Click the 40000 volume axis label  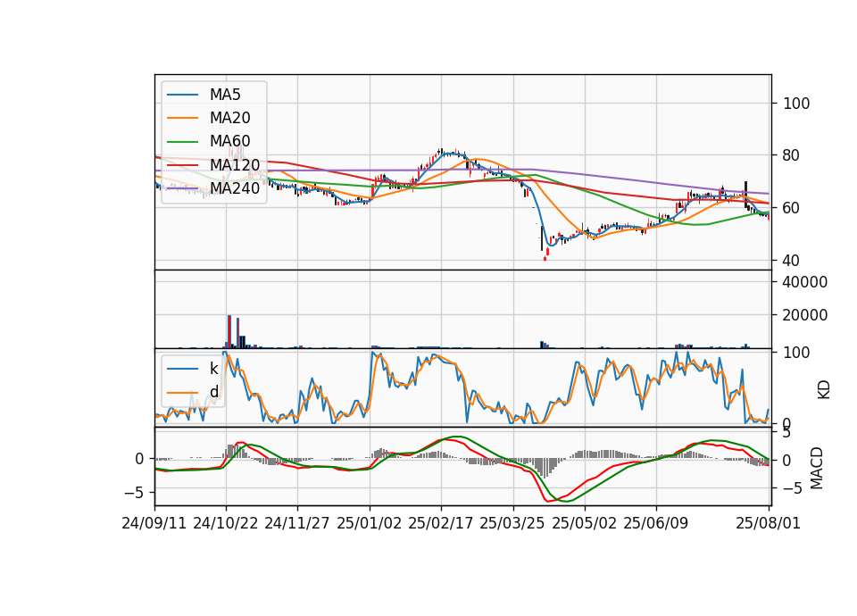pos(805,283)
